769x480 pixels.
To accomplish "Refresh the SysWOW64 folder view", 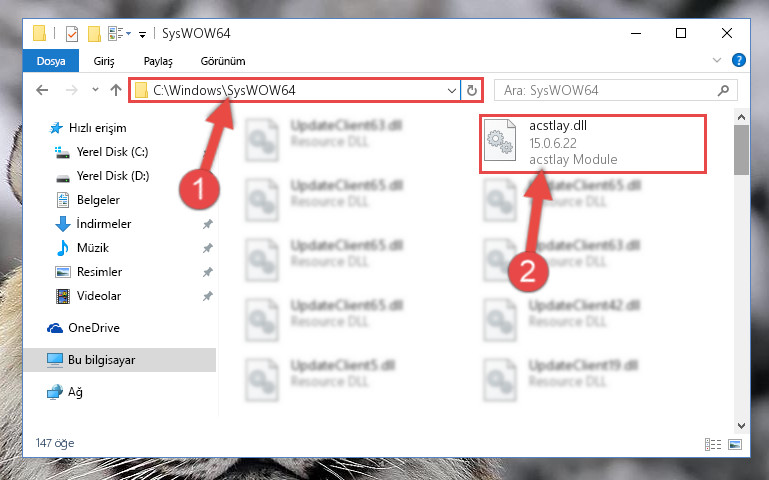I will pos(471,90).
